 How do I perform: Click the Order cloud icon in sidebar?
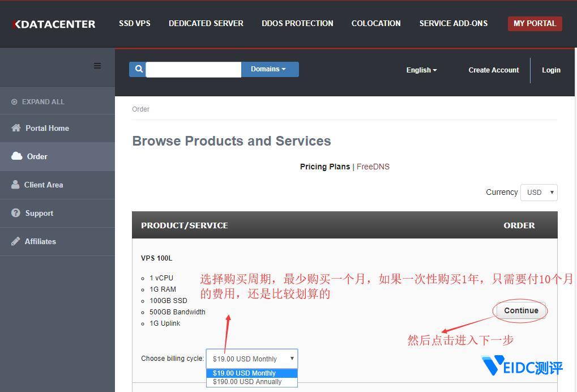click(18, 156)
